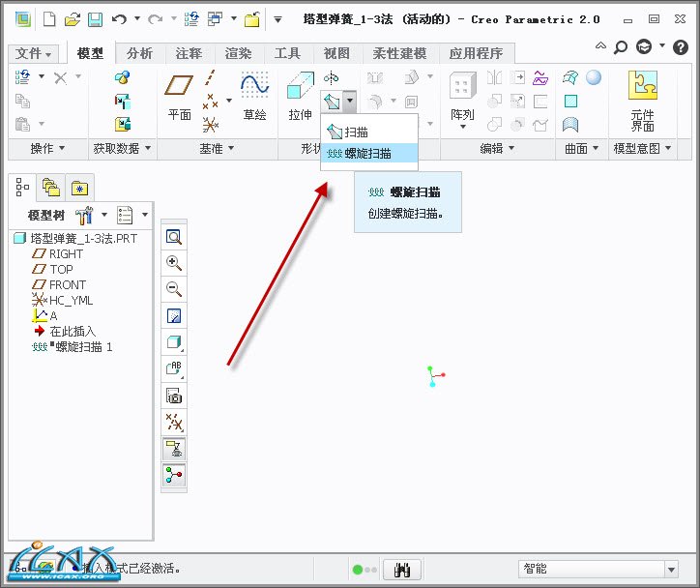Click the Refit view icon in graphics toolbar
Screen dimensions: 700x588
point(174,237)
